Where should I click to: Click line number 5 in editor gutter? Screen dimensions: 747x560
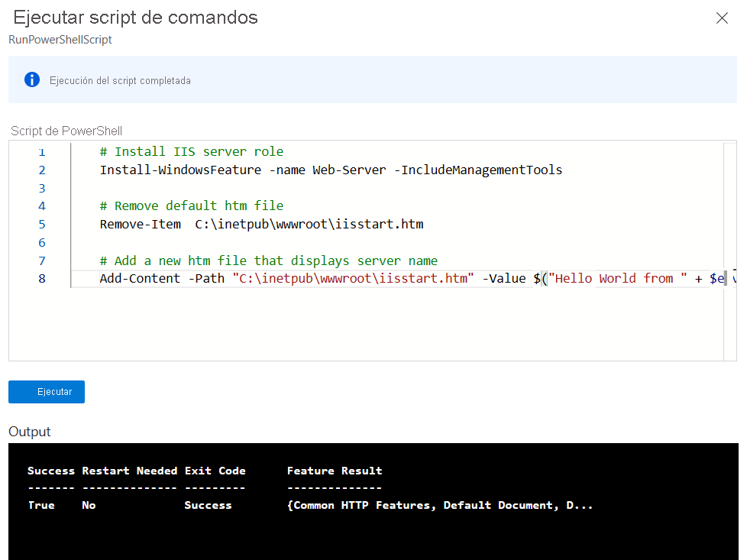[x=42, y=225]
